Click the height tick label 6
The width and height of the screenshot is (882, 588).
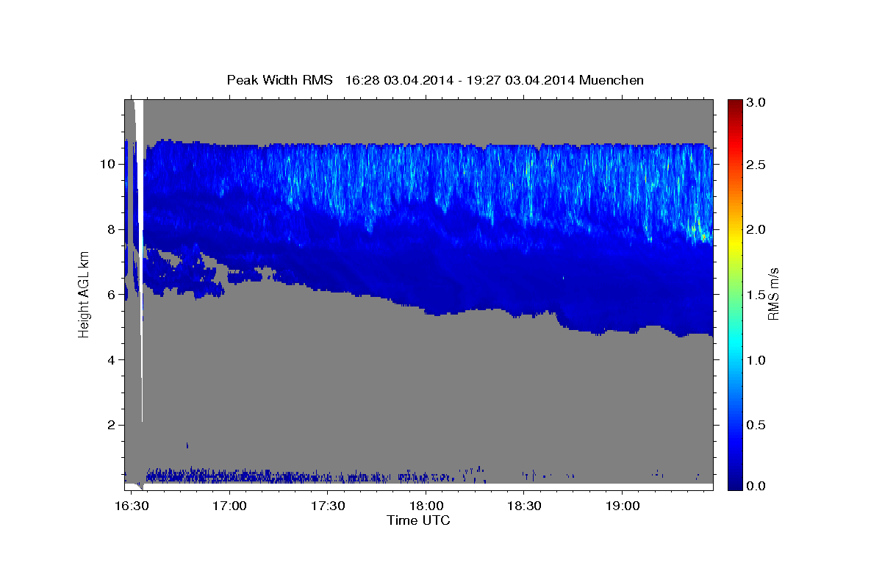point(113,294)
